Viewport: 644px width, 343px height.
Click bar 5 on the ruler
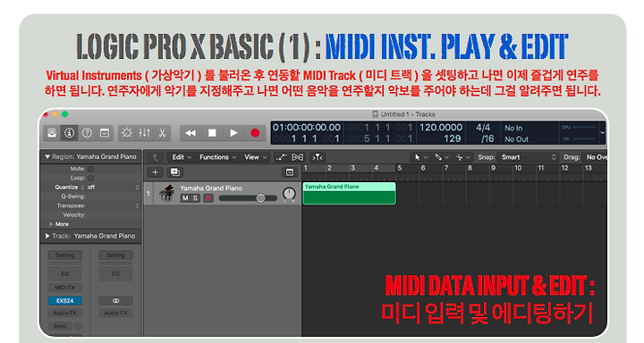[399, 168]
